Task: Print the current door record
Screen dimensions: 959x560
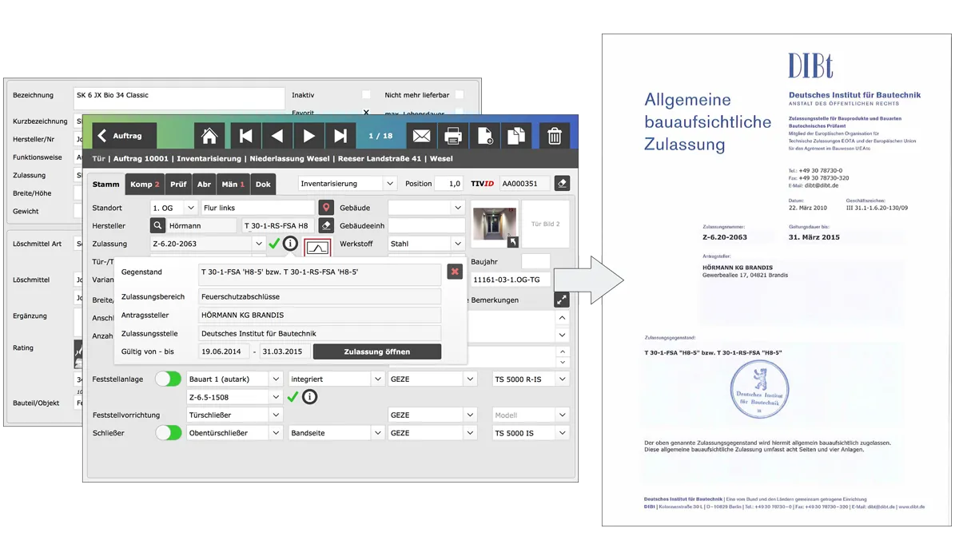Action: (x=453, y=136)
